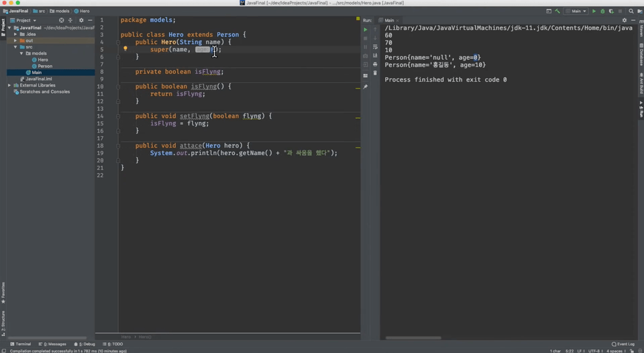The image size is (644, 353).
Task: Open Favorites side tab
Action: (x=3, y=293)
